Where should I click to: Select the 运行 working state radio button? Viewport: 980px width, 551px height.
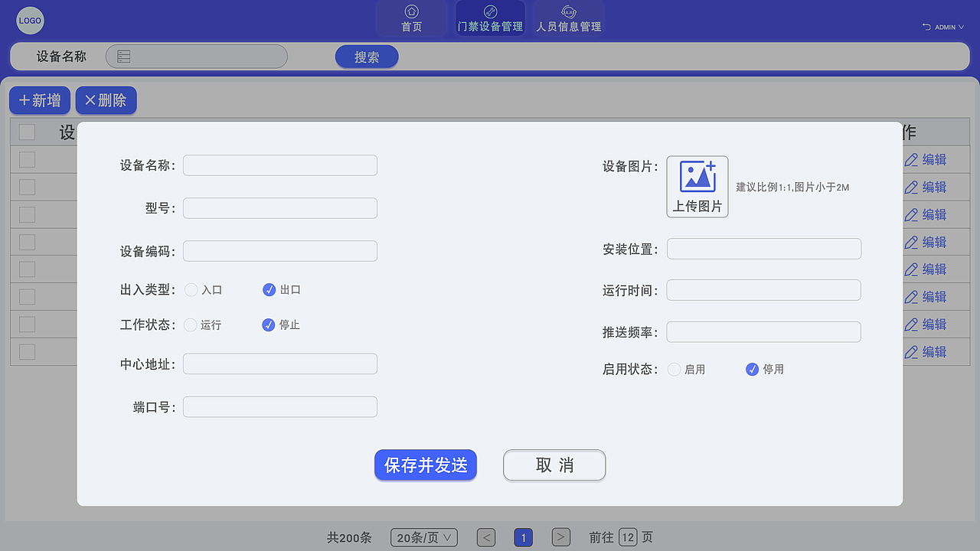191,324
